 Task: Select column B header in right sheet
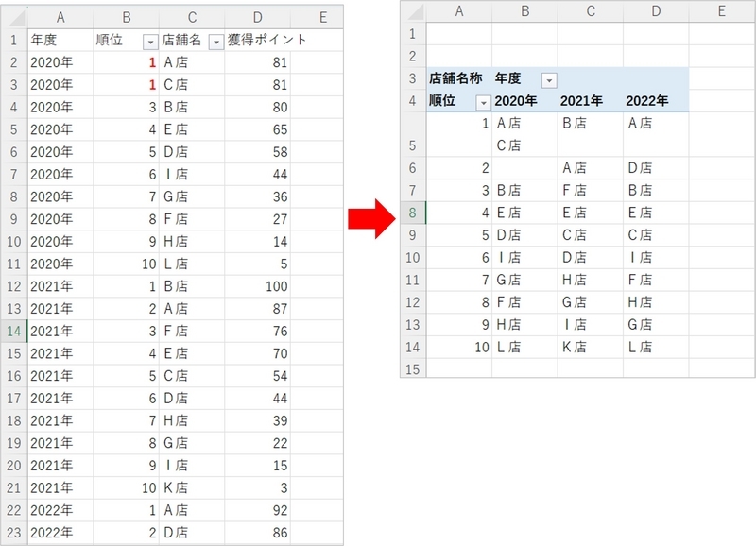(x=525, y=11)
